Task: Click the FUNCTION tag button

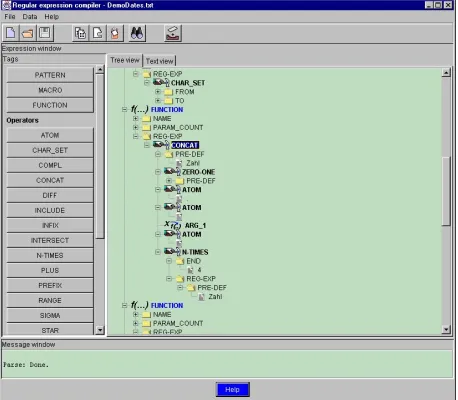Action: click(50, 105)
